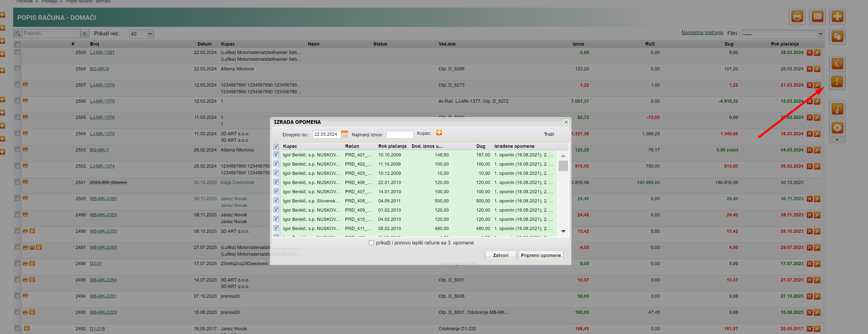Sort invoice list by Iznos column
Viewport: 868px width, 334px height.
578,44
